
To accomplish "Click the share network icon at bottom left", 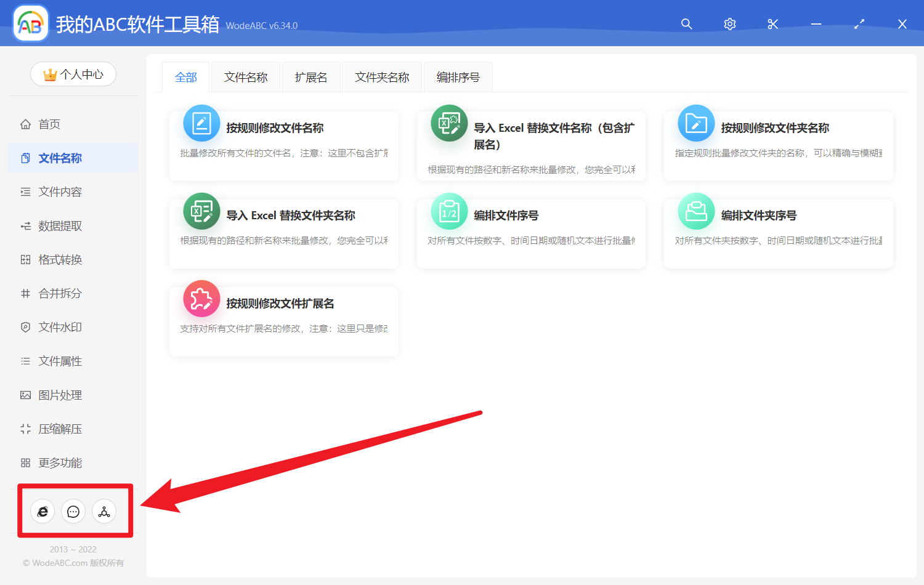I will point(104,512).
